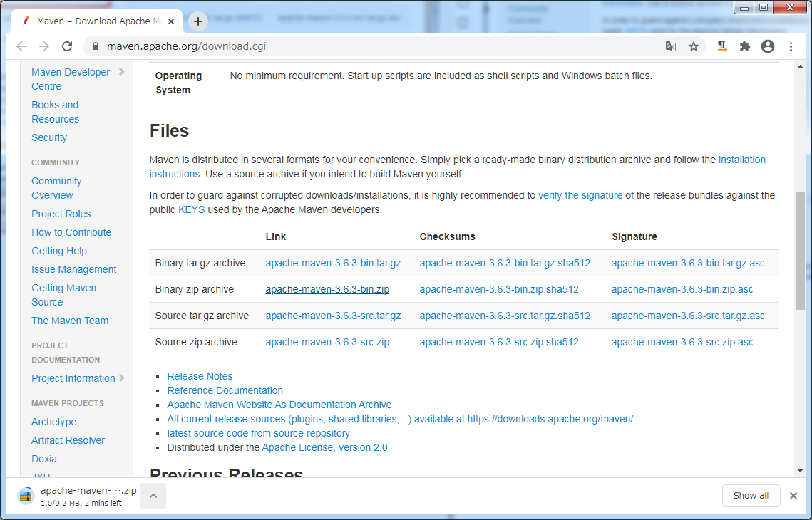Viewport: 812px width, 520px height.
Task: Click the Checksums column header
Action: click(x=448, y=237)
